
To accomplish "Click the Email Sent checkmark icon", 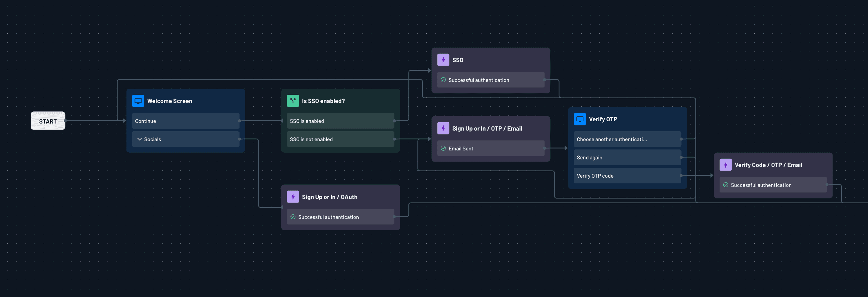I will (x=443, y=148).
